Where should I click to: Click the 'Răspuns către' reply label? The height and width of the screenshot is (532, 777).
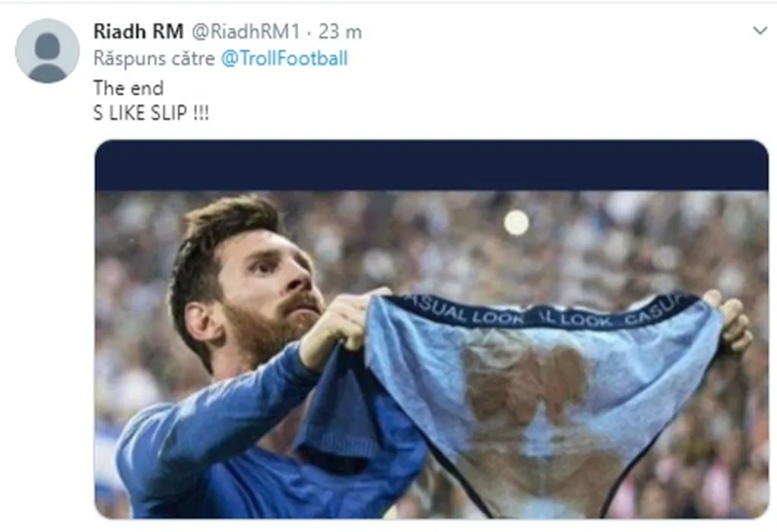tap(154, 59)
